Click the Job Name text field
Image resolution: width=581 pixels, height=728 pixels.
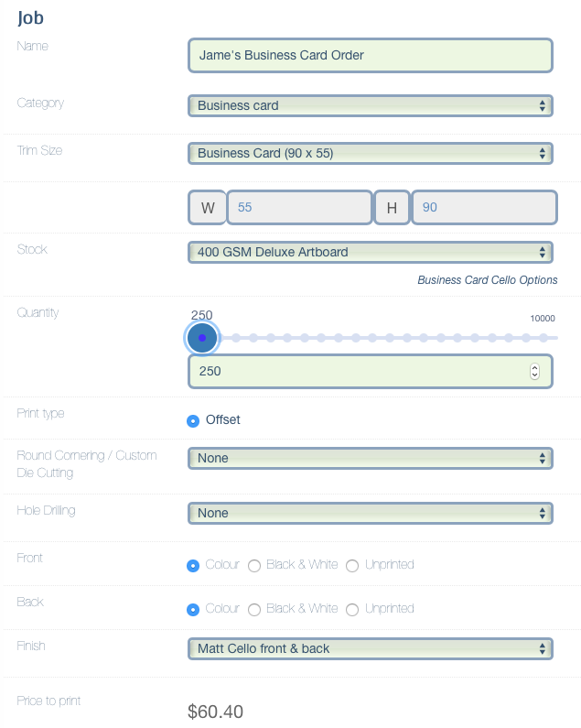click(370, 55)
